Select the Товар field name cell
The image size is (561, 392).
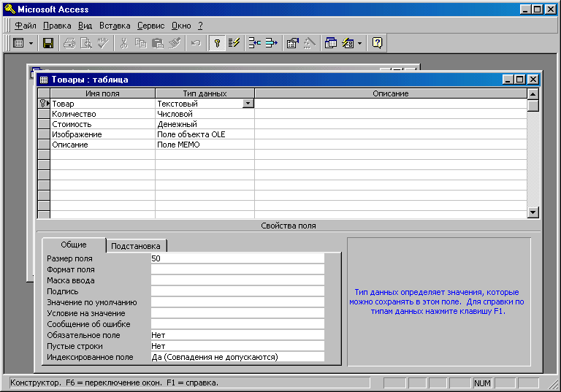coord(103,104)
